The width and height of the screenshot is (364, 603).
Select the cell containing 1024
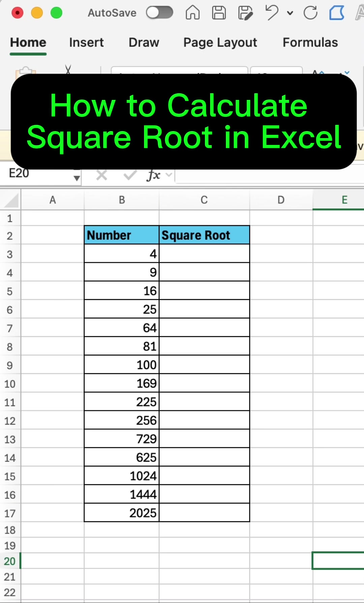click(x=122, y=476)
